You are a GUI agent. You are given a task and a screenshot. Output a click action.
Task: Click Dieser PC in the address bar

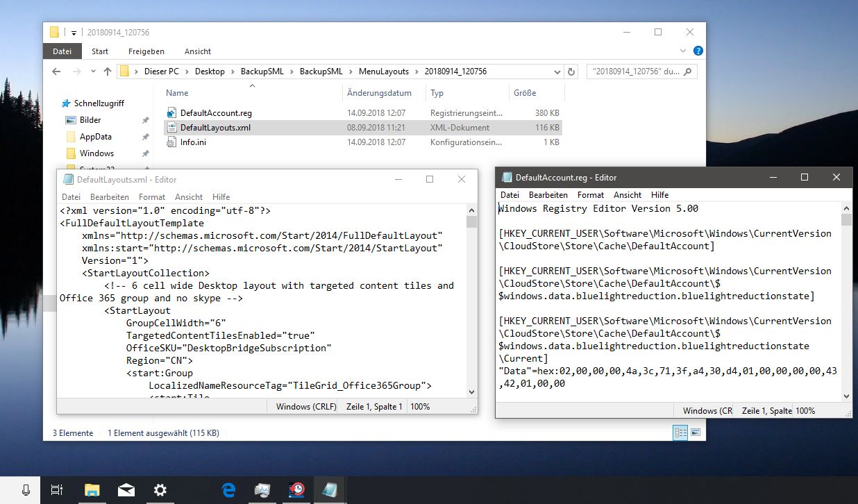[x=162, y=72]
